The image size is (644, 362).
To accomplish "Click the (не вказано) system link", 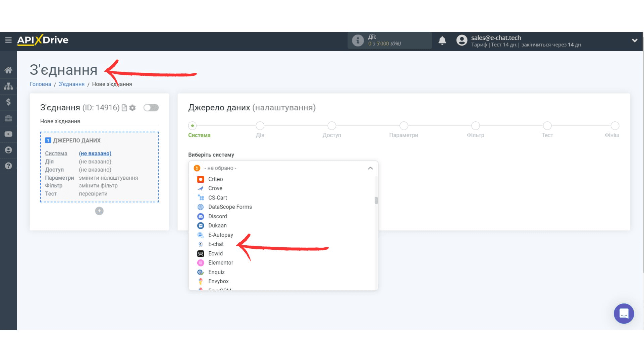I will (95, 154).
